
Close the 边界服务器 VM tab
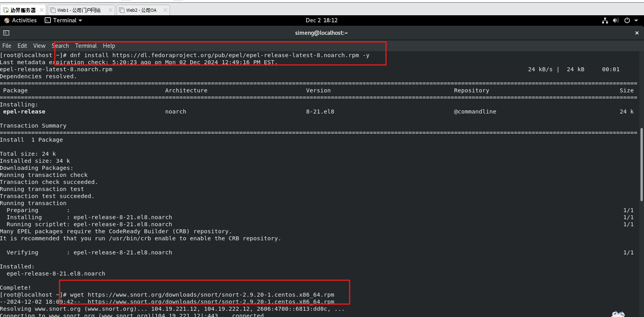pyautogui.click(x=41, y=10)
